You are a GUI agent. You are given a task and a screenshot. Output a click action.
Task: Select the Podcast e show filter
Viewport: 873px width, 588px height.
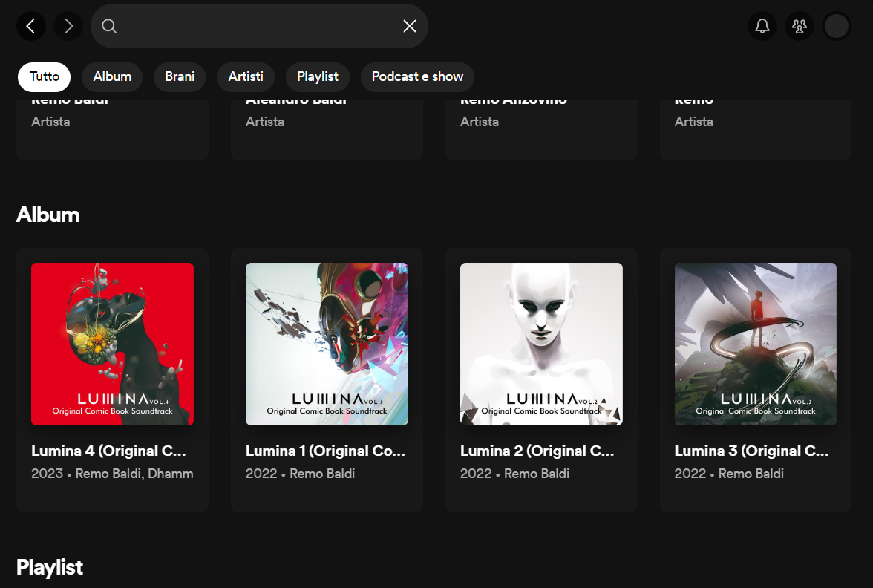click(x=417, y=76)
